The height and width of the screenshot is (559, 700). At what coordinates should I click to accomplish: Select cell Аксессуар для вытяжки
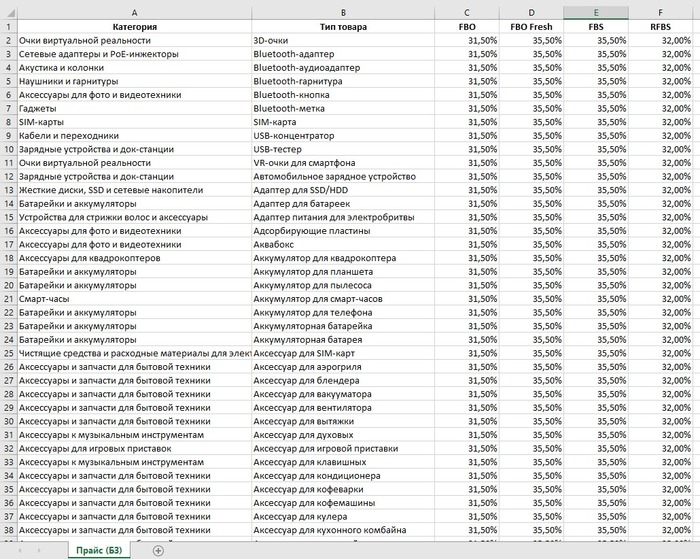(343, 421)
